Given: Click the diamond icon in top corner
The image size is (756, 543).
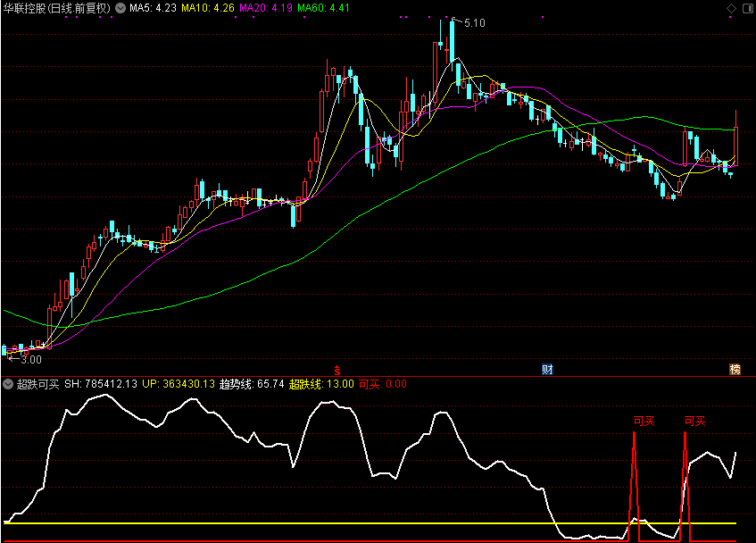Looking at the screenshot, I should (x=731, y=8).
